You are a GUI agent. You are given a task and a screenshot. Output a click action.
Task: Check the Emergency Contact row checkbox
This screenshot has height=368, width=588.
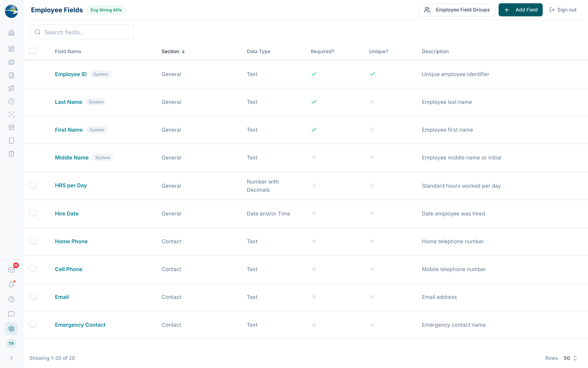pyautogui.click(x=32, y=324)
